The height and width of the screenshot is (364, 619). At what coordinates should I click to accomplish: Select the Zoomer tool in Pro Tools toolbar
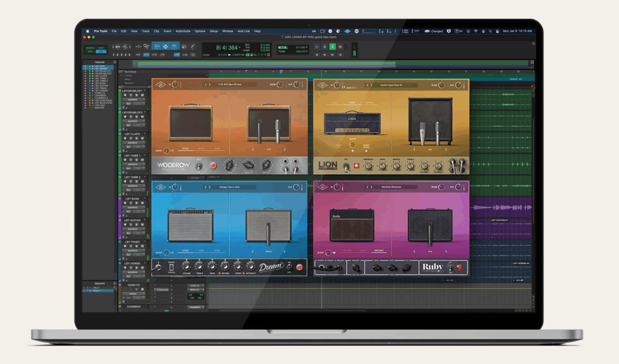(146, 46)
